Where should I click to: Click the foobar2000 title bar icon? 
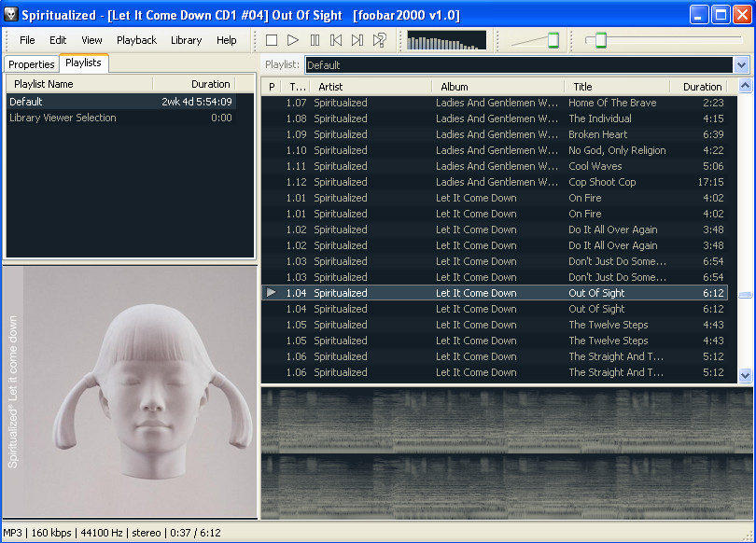(x=10, y=15)
